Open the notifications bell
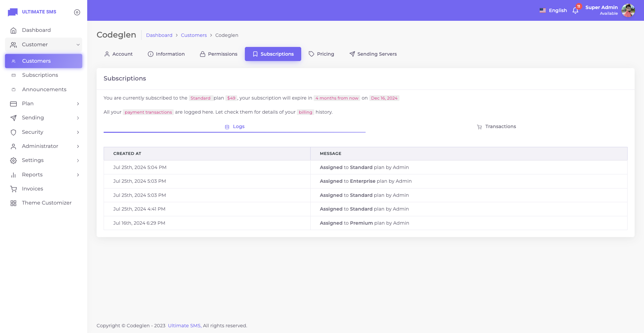Viewport: 644px width, 333px height. point(576,10)
